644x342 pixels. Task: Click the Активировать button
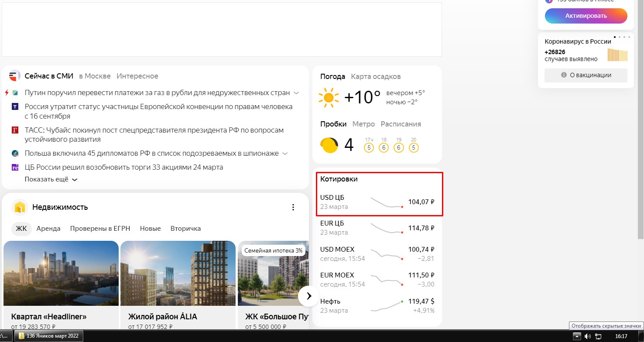(x=586, y=16)
